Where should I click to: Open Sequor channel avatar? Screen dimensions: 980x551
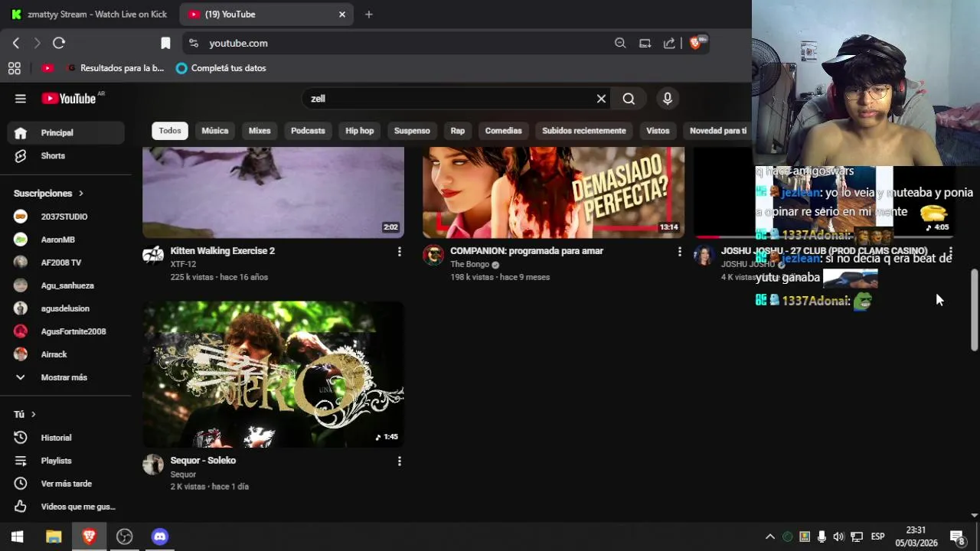coord(153,465)
